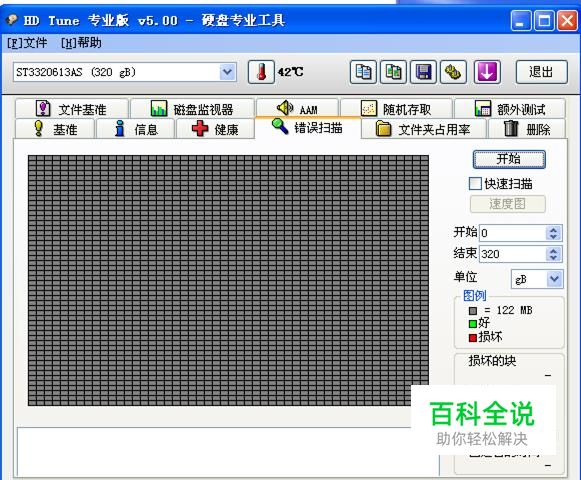Click the 损坏的块 label
The height and width of the screenshot is (480, 581).
[492, 361]
